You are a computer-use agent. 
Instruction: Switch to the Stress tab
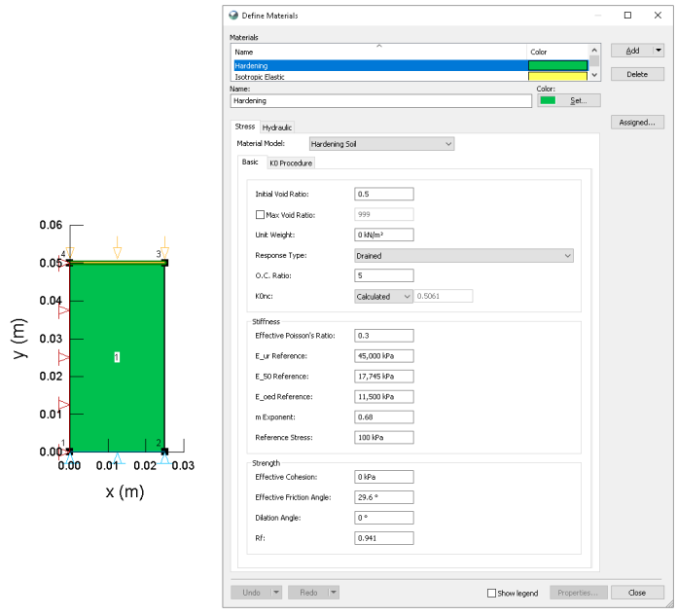point(245,127)
